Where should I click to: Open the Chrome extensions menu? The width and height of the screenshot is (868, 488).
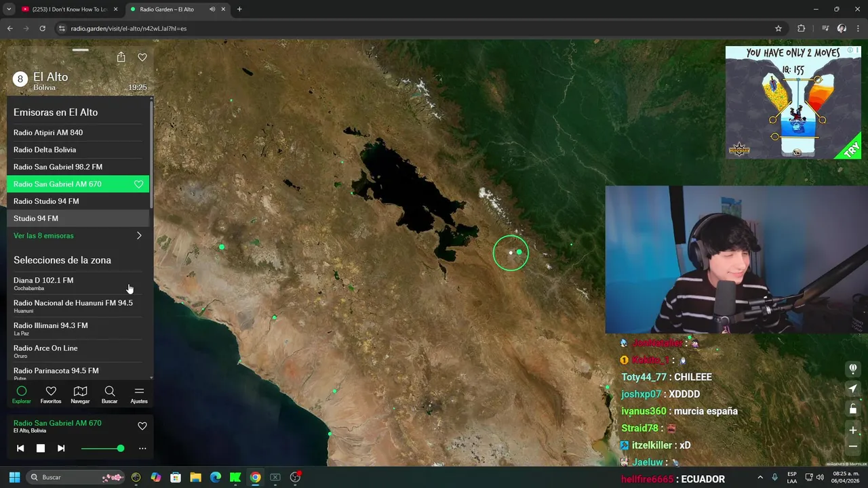(x=802, y=28)
